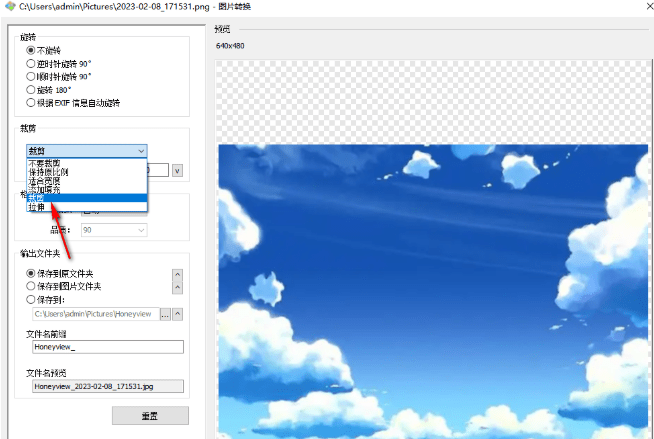654x439 pixels.
Task: Enable 根据 EXIF 信息自动旋转 option
Action: [x=31, y=102]
